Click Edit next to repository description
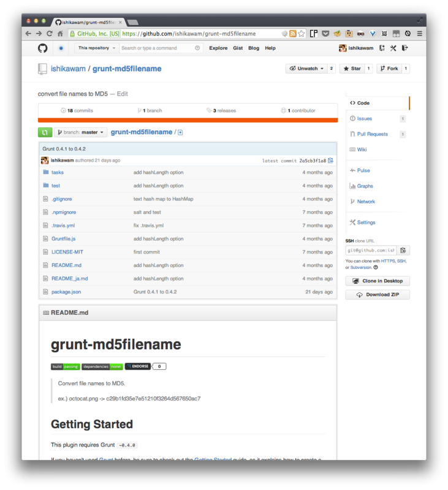The height and width of the screenshot is (490, 448). tap(122, 94)
